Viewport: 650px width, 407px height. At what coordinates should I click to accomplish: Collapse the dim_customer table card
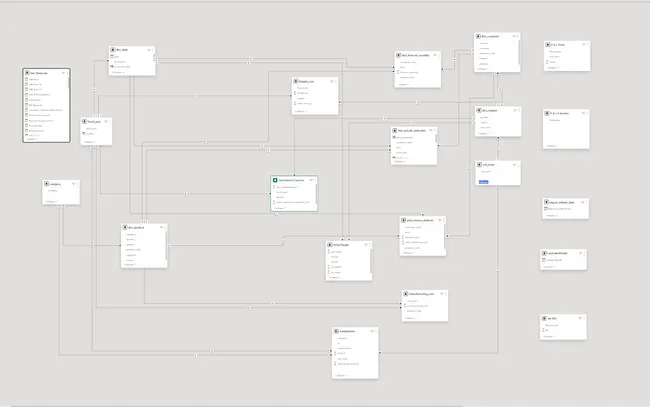483,69
